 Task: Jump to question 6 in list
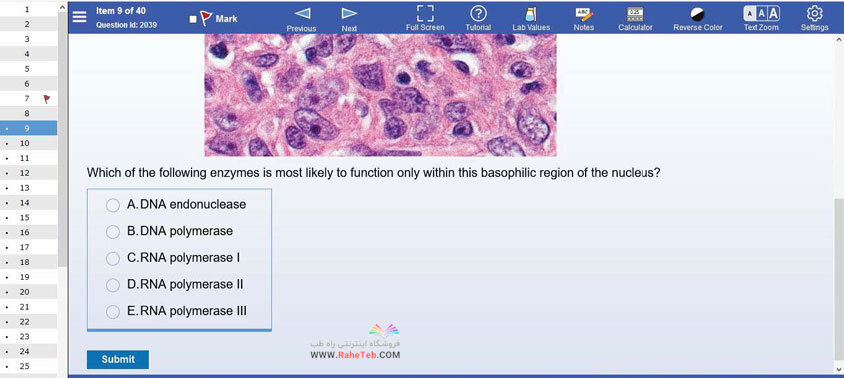point(29,83)
